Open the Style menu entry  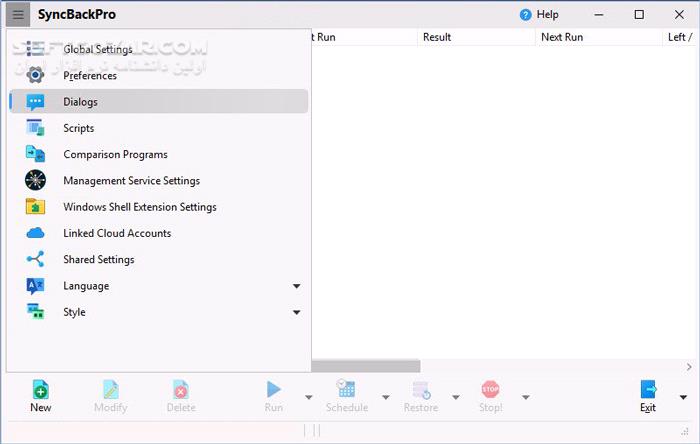tap(158, 312)
